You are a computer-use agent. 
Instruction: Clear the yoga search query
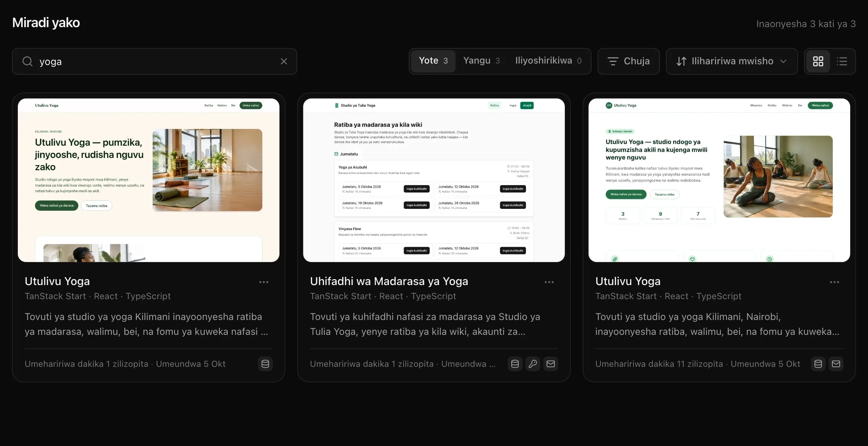pos(284,61)
